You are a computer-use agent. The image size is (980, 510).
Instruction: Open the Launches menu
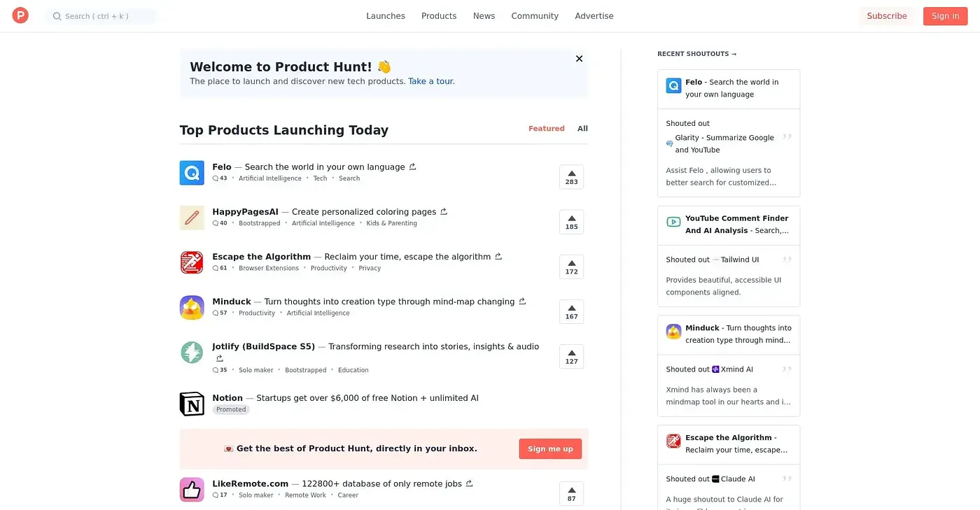click(386, 16)
